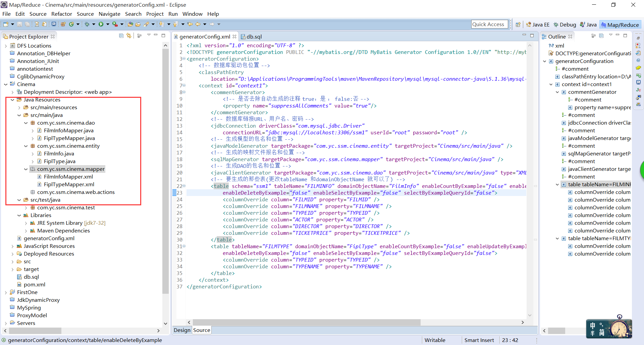Toggle fold marker on line 7 context
Image resolution: width=644 pixels, height=345 pixels.
pos(184,85)
